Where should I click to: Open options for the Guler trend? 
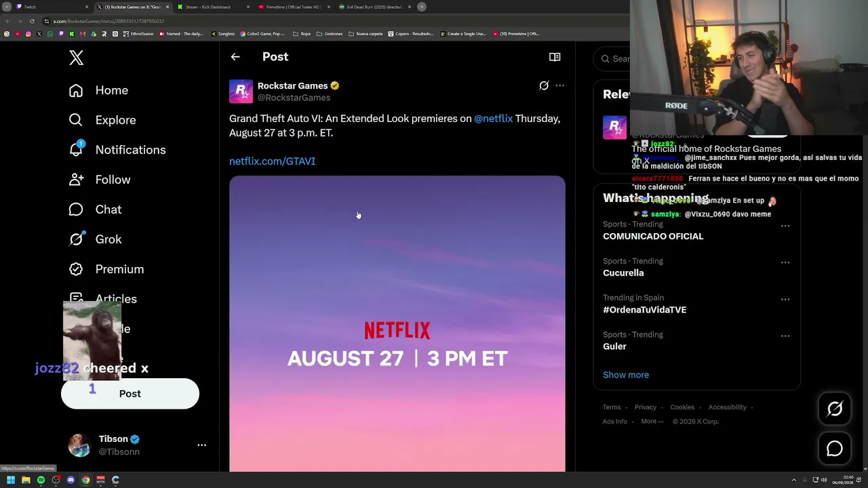click(785, 335)
